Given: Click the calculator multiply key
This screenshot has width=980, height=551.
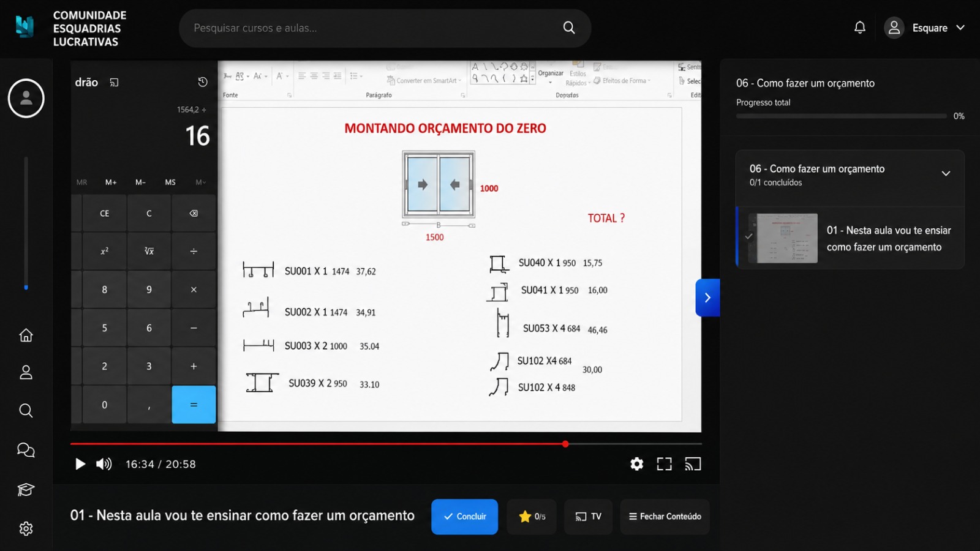Looking at the screenshot, I should [x=194, y=290].
